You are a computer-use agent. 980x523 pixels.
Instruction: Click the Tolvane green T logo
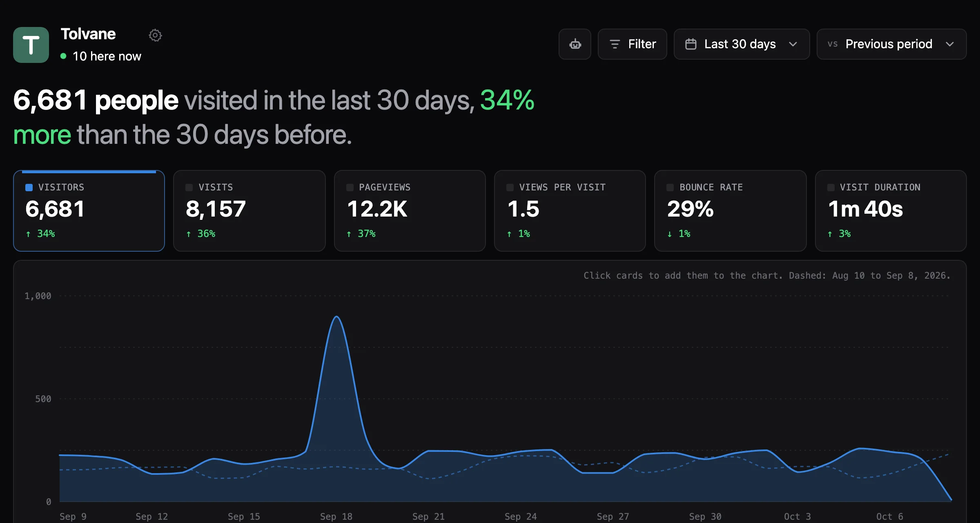[31, 45]
